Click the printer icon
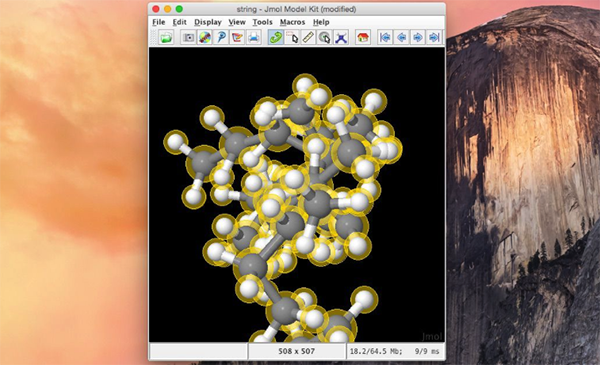The height and width of the screenshot is (365, 600). click(254, 37)
